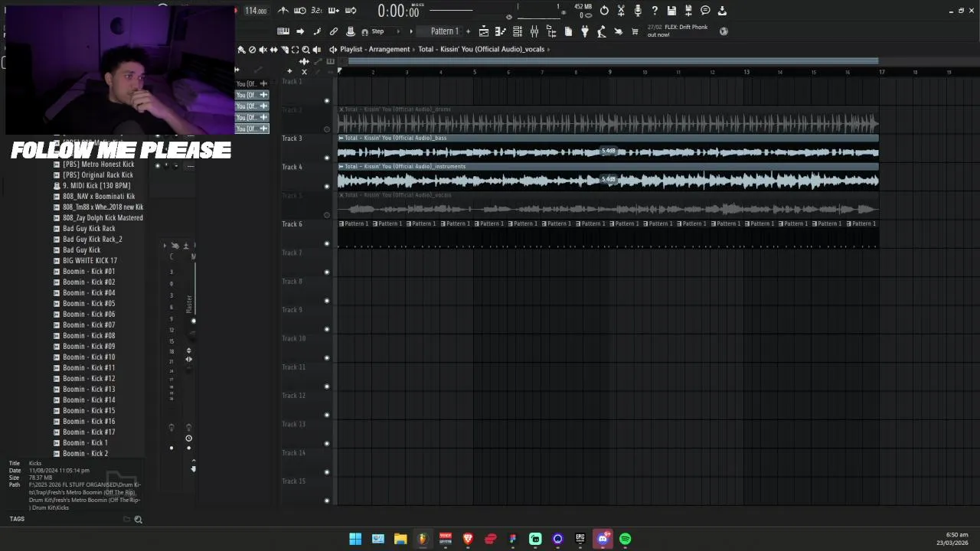This screenshot has height=551, width=980.
Task: Click the link-to-controller chain icon
Action: pos(333,31)
